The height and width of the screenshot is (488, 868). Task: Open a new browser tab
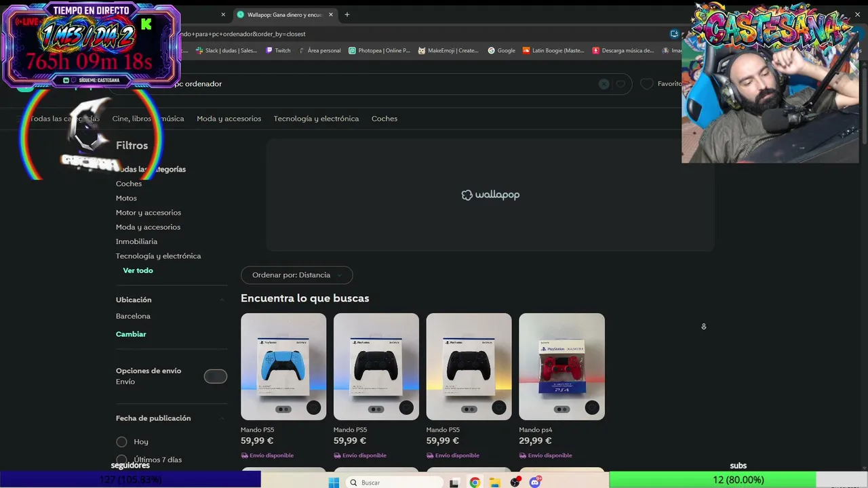pos(347,14)
